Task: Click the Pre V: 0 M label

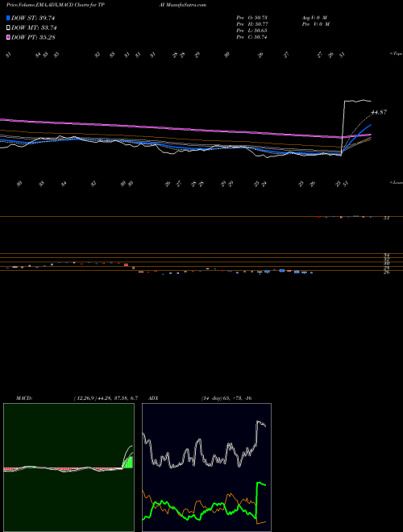Action: [x=315, y=24]
